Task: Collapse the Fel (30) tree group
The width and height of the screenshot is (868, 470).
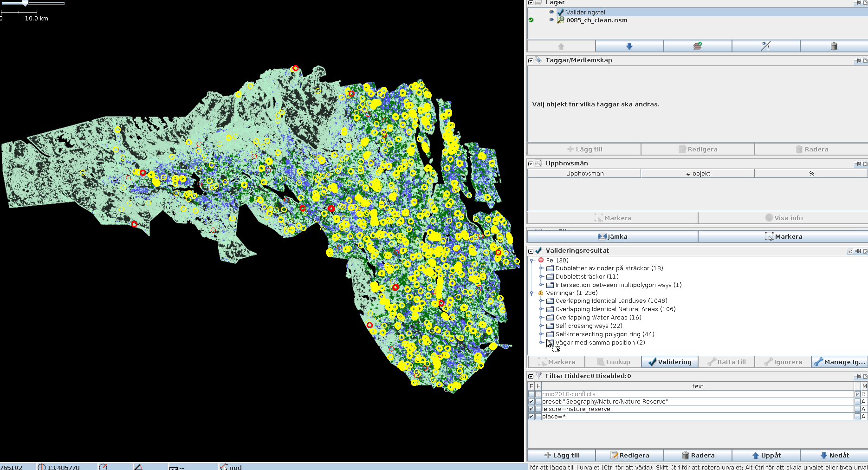Action: pyautogui.click(x=532, y=261)
